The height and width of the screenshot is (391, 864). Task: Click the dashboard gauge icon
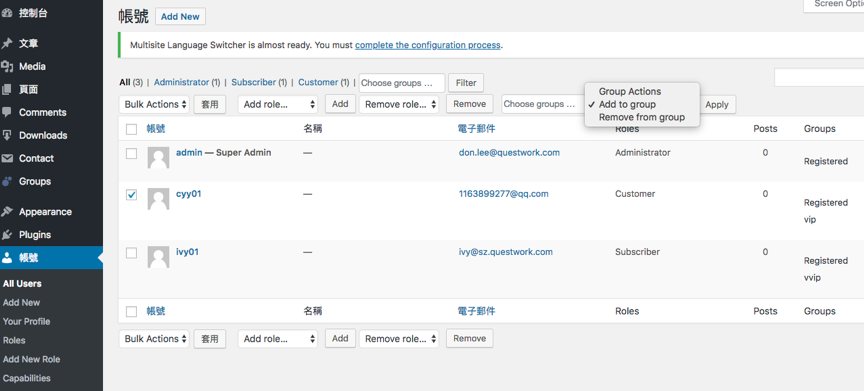coord(7,13)
